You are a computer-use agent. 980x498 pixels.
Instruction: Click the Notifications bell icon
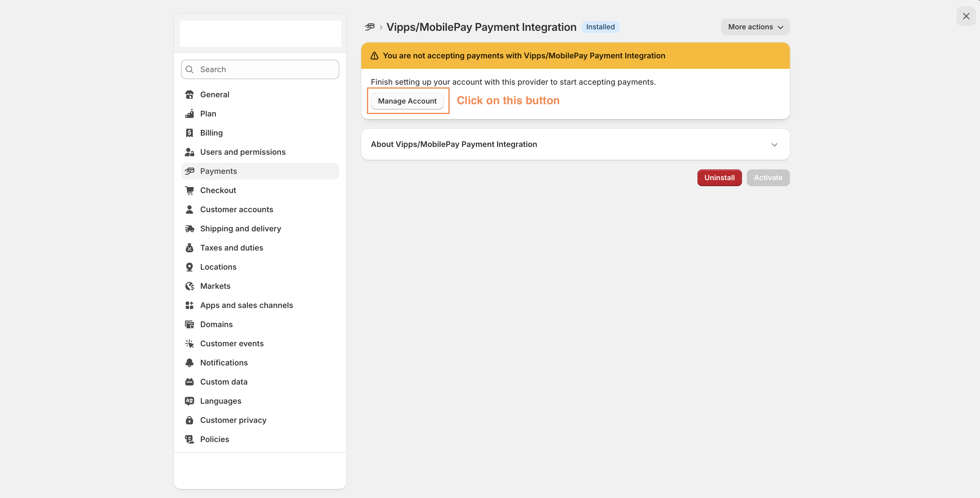tap(189, 362)
